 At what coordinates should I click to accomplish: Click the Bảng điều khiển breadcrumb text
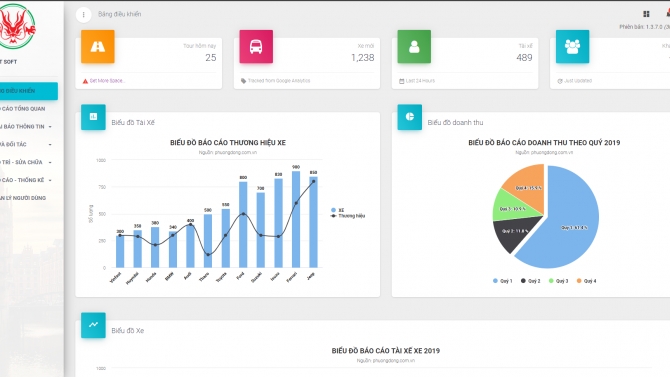(120, 14)
